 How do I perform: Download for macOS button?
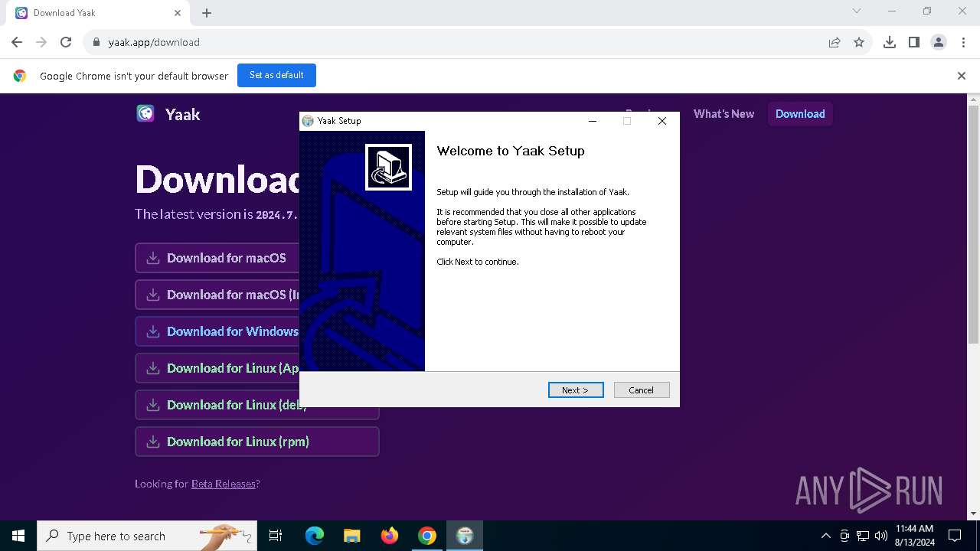217,258
